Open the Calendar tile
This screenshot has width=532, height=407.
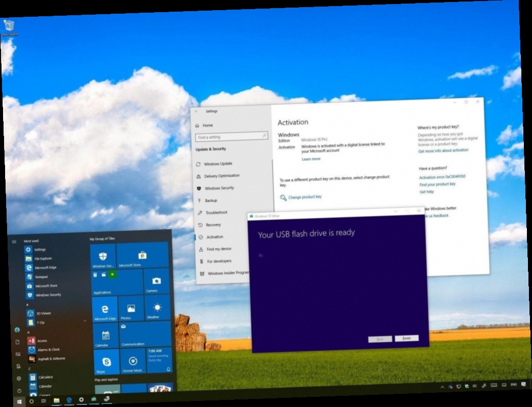106,336
